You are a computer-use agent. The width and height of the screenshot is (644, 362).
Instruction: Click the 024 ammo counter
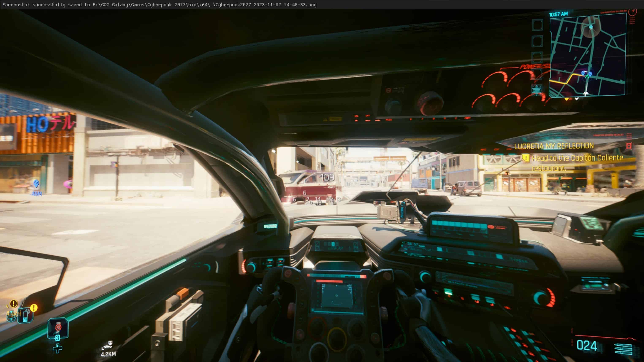(587, 346)
